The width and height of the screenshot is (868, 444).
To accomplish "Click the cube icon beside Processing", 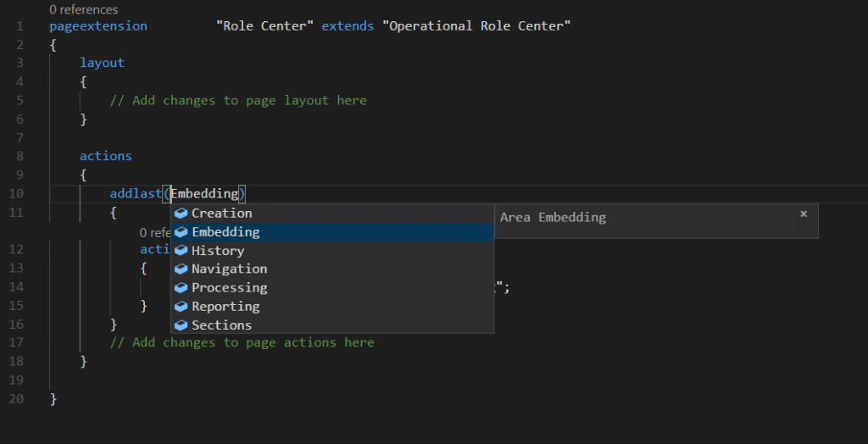I will coord(181,288).
